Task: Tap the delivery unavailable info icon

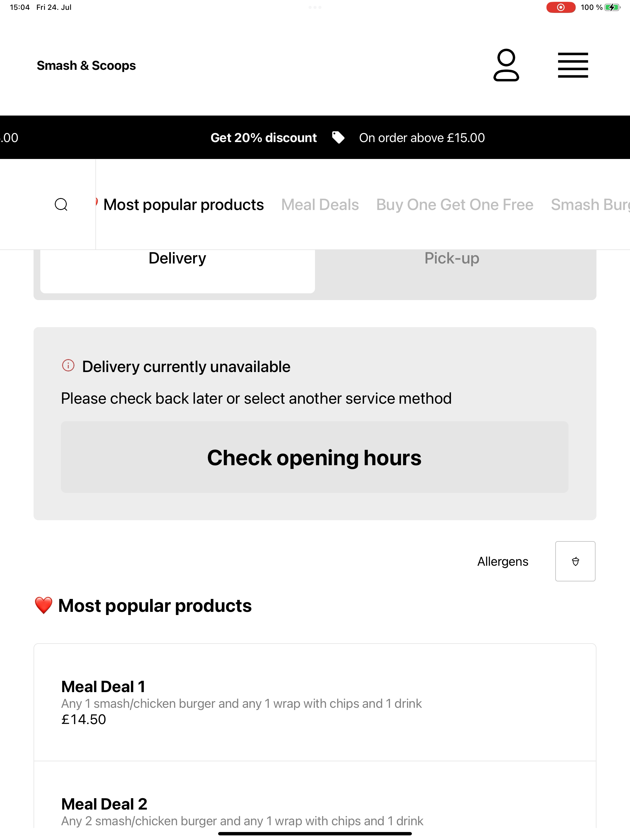Action: [x=68, y=366]
